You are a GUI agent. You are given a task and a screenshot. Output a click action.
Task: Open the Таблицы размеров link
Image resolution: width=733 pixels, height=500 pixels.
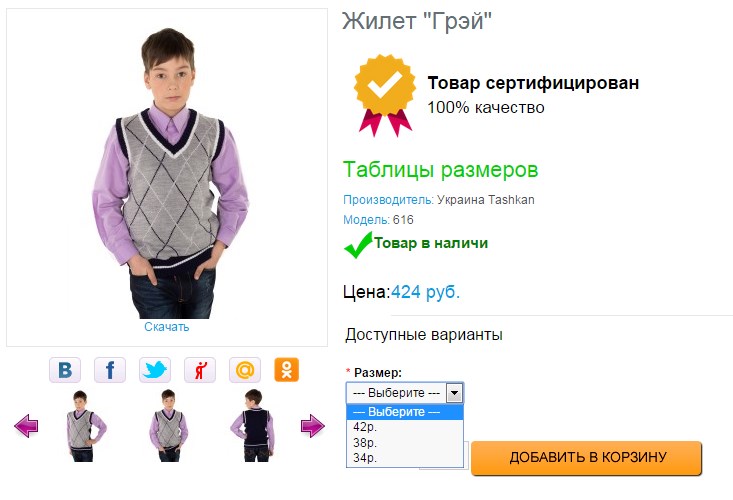point(441,170)
